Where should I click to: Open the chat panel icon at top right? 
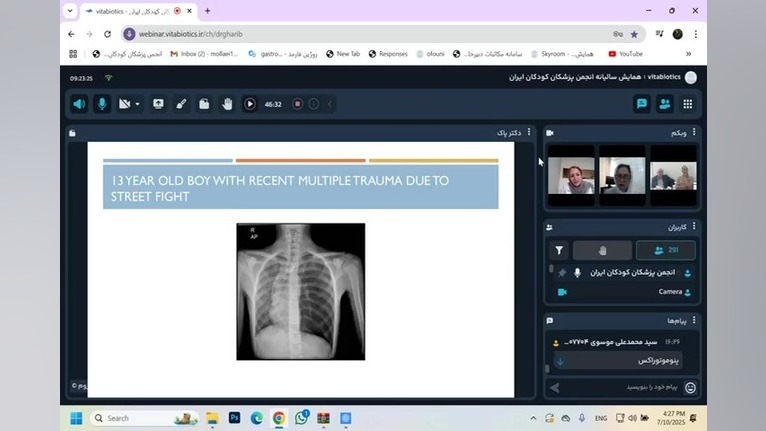tap(641, 104)
